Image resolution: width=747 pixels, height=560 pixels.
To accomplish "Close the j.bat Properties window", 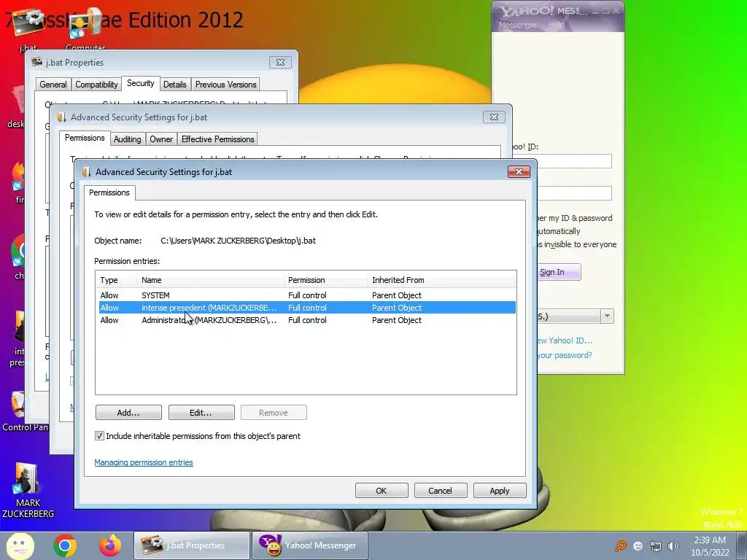I will [x=280, y=62].
